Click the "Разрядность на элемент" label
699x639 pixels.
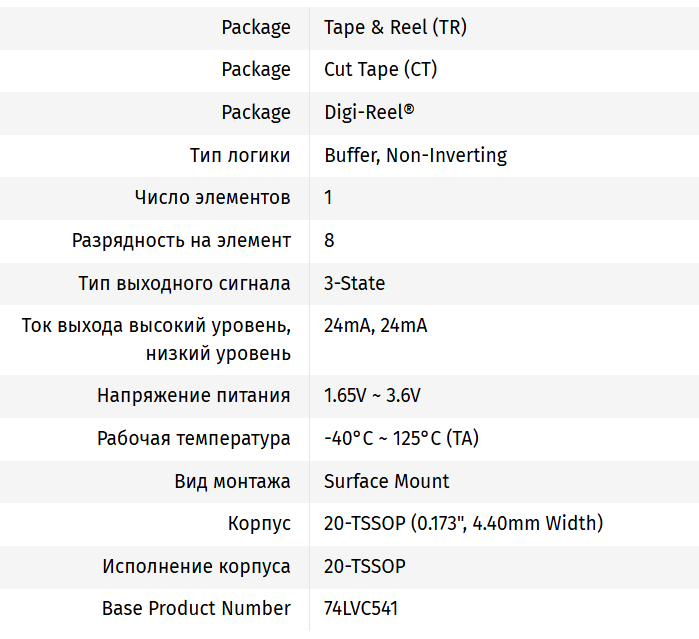pos(181,240)
